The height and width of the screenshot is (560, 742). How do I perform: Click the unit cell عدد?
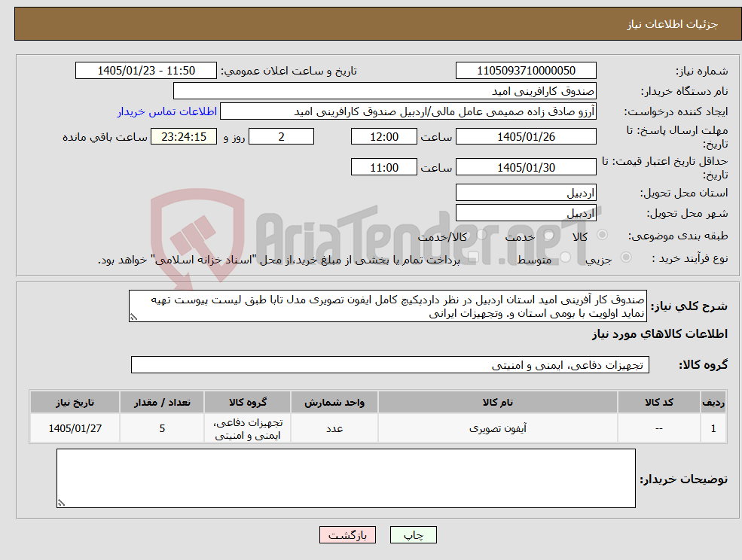(x=334, y=428)
